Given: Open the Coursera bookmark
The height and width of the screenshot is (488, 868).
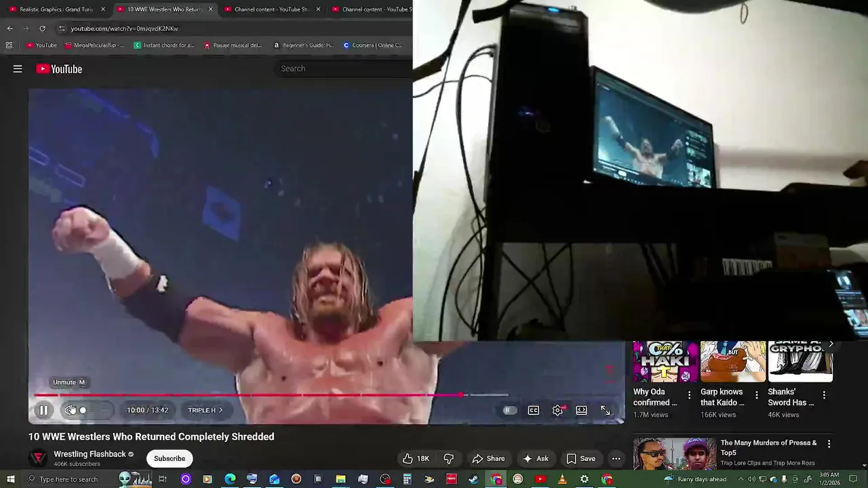Looking at the screenshot, I should pos(373,45).
